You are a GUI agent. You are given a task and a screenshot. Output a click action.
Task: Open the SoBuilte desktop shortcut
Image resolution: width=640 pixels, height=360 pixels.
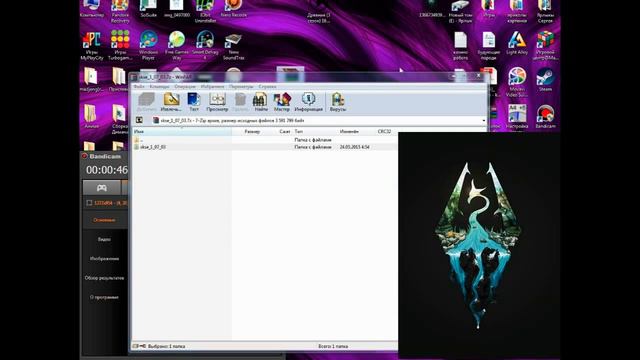(148, 9)
